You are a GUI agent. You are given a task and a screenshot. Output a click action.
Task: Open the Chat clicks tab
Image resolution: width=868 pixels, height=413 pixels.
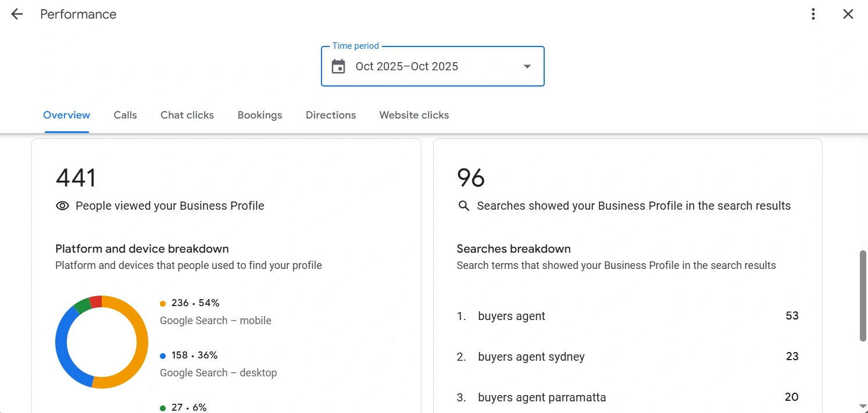[x=187, y=115]
